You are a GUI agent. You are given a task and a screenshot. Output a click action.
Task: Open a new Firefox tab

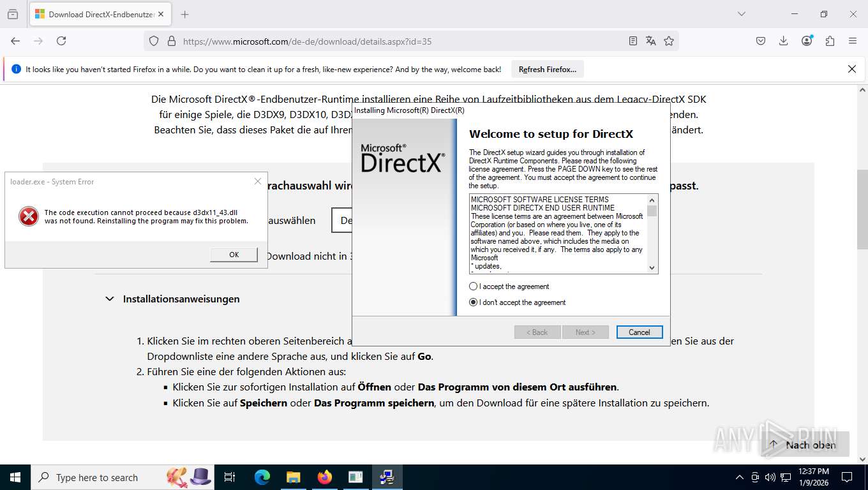tap(185, 14)
